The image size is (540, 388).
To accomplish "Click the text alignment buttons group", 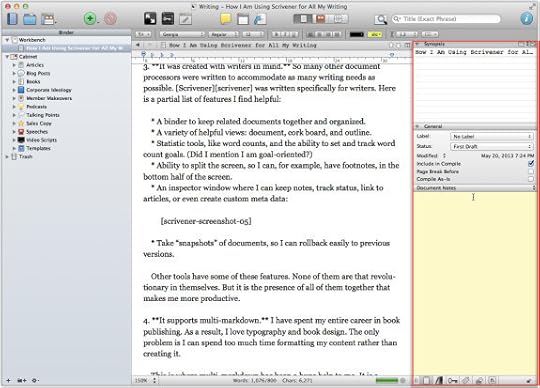I will point(324,34).
